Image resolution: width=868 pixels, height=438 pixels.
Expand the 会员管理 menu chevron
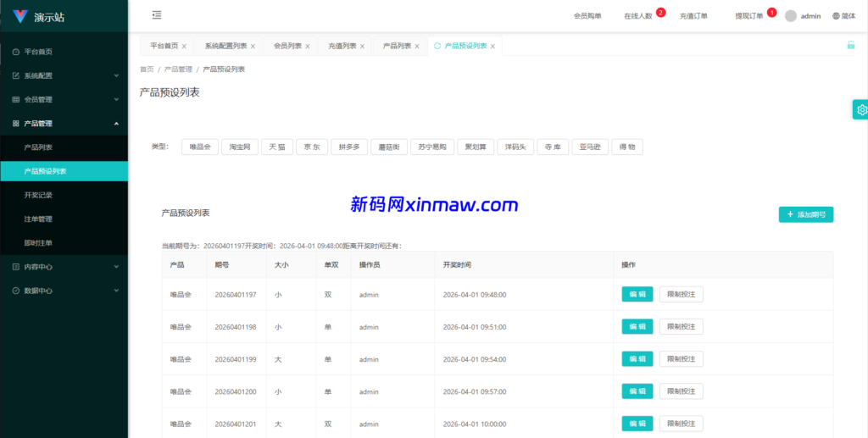coord(116,100)
